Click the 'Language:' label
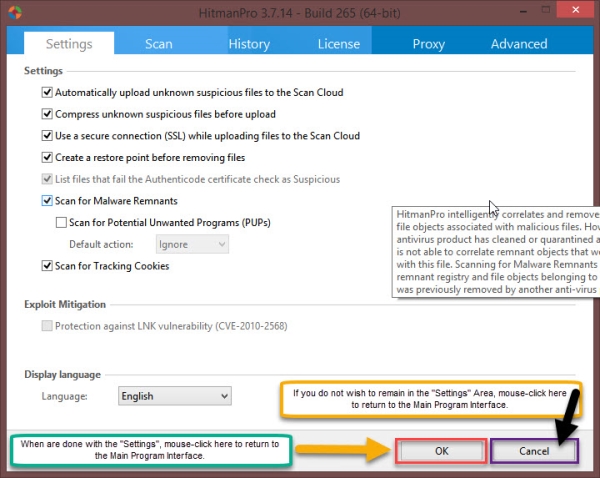Image resolution: width=600 pixels, height=478 pixels. pyautogui.click(x=65, y=396)
